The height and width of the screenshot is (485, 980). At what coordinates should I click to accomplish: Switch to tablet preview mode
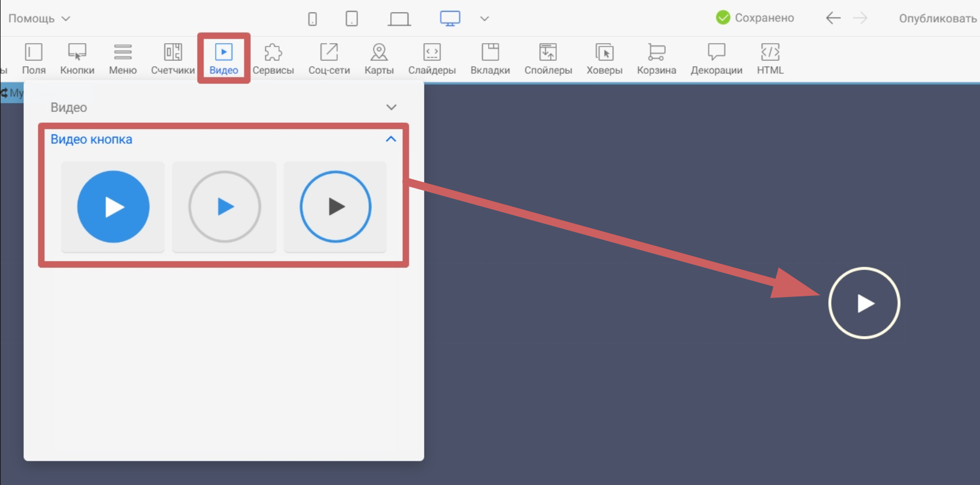tap(352, 19)
